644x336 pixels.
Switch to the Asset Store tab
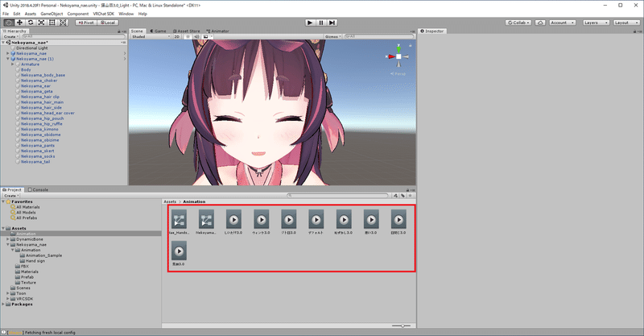point(187,31)
